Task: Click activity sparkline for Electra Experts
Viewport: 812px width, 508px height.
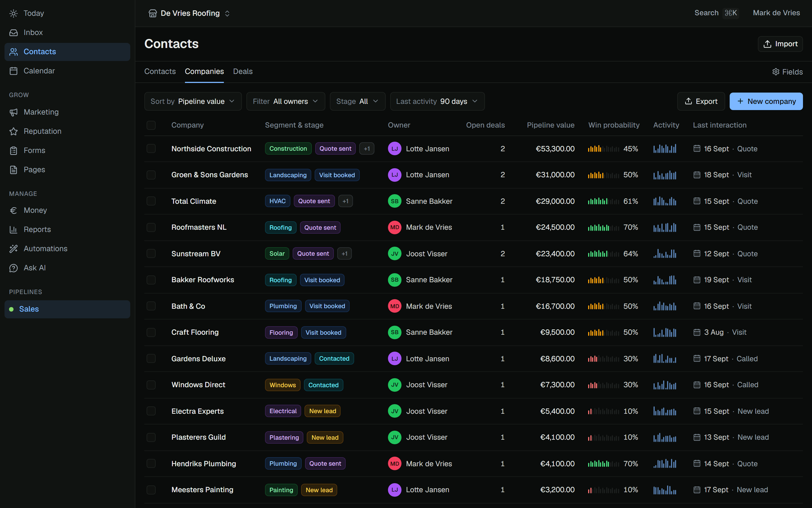Action: coord(665,411)
